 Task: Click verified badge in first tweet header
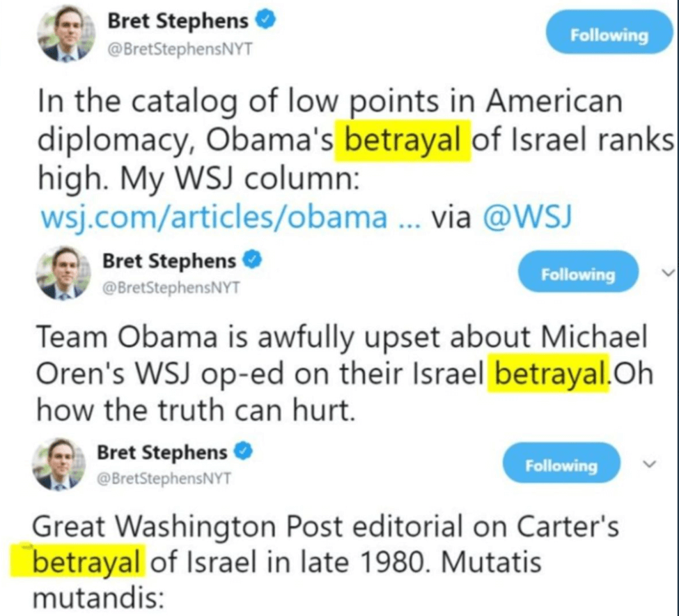pyautogui.click(x=266, y=21)
